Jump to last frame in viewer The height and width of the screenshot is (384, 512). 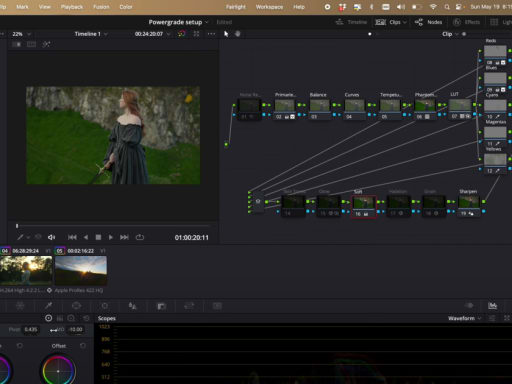[x=124, y=237]
